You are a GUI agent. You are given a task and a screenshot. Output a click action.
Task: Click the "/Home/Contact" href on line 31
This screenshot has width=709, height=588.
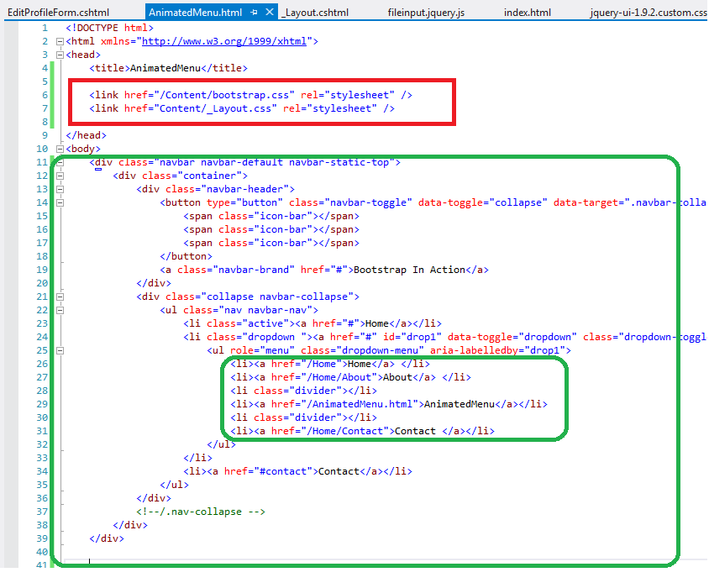[344, 431]
